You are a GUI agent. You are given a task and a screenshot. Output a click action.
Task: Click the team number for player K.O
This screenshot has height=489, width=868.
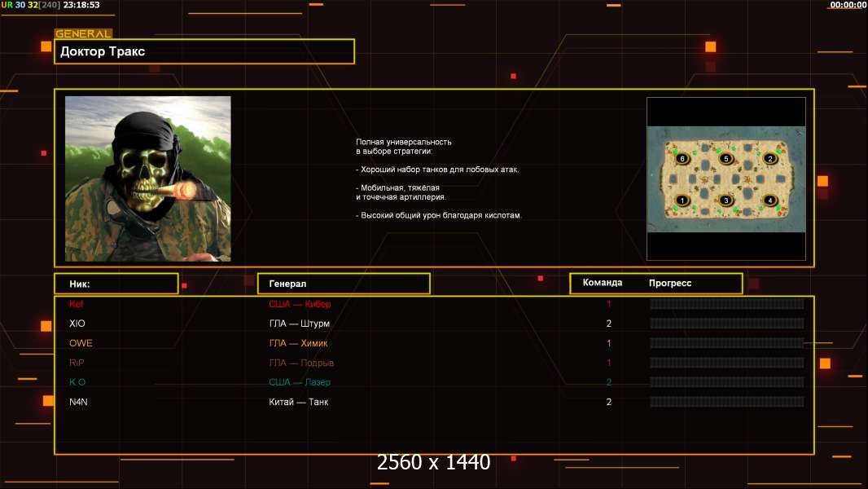tap(608, 382)
